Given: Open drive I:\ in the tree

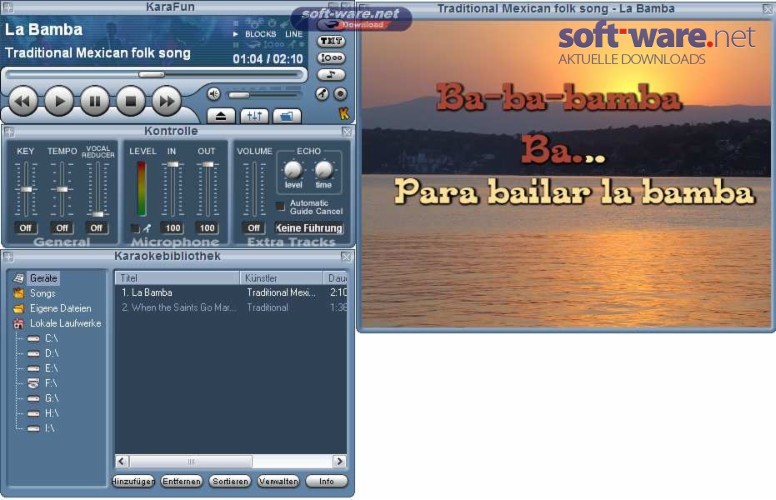Looking at the screenshot, I should pos(50,428).
